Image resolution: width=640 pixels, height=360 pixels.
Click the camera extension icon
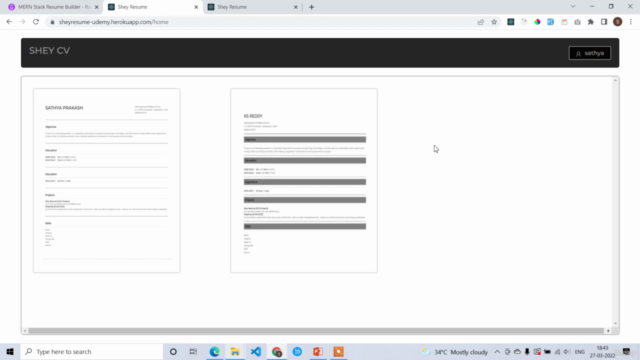click(x=577, y=22)
